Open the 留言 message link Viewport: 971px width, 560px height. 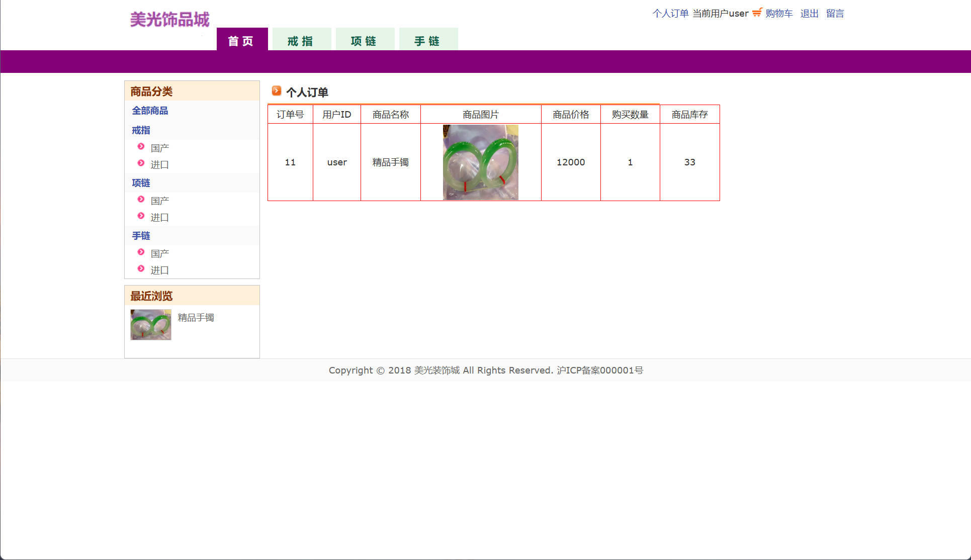point(835,14)
